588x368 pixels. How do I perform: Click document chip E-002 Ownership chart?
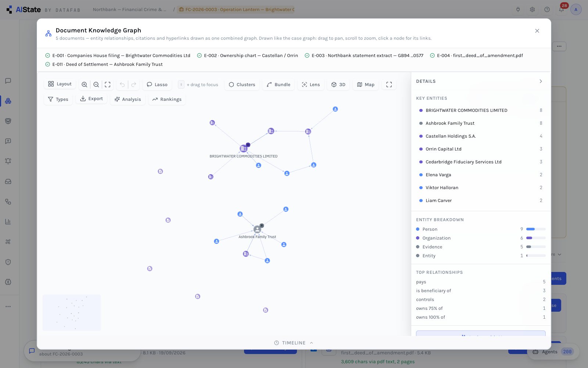[x=247, y=56]
